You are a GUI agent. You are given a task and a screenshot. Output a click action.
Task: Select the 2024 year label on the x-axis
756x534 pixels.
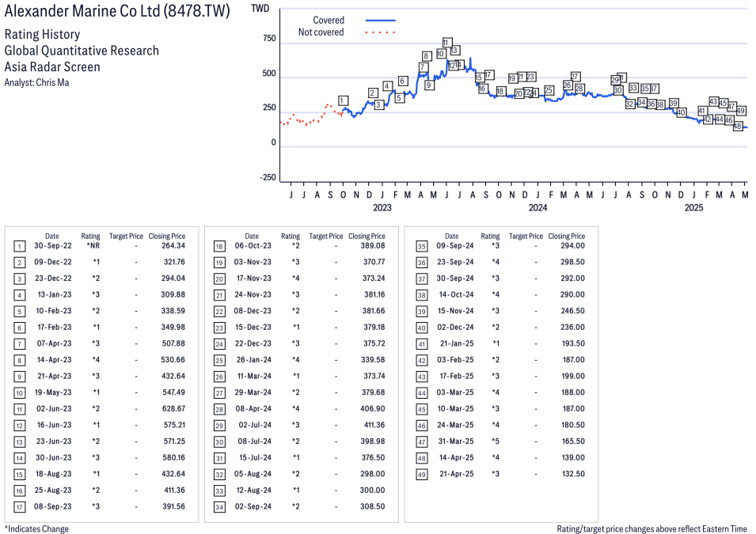click(x=538, y=208)
